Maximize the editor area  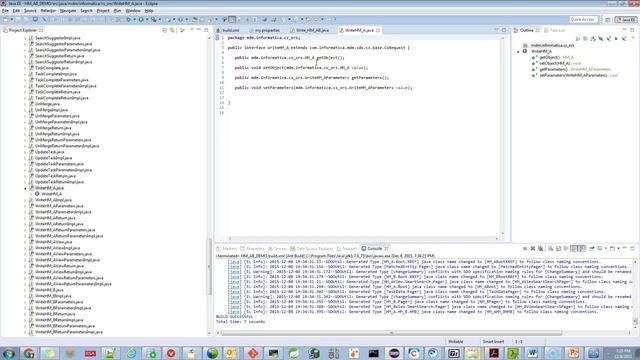pos(504,30)
